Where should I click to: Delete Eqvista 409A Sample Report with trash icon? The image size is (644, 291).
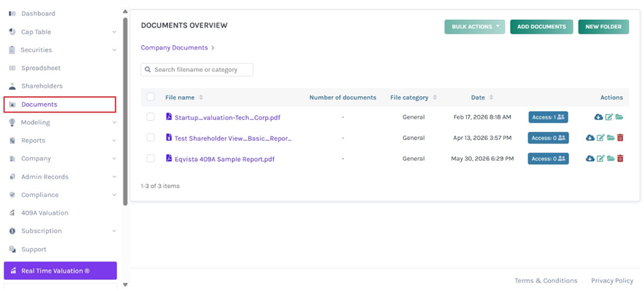[x=620, y=159]
